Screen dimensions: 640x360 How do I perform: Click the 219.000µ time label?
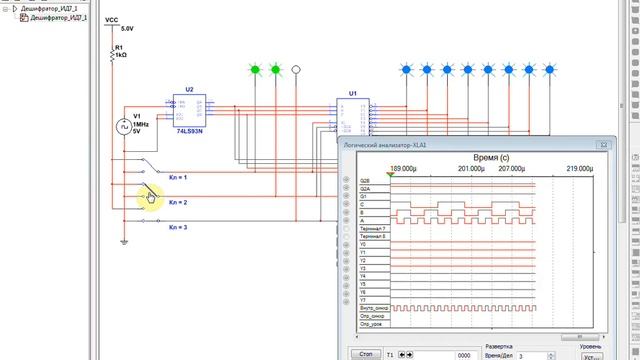[x=580, y=169]
